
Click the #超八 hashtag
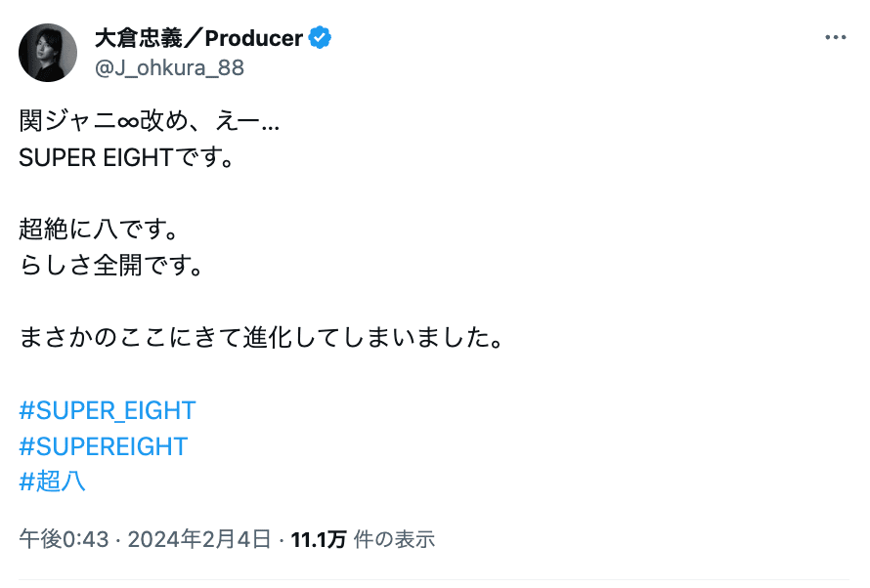click(52, 482)
